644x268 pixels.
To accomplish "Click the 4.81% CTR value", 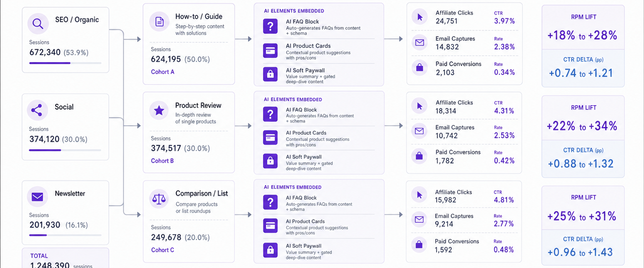I will 504,200.
